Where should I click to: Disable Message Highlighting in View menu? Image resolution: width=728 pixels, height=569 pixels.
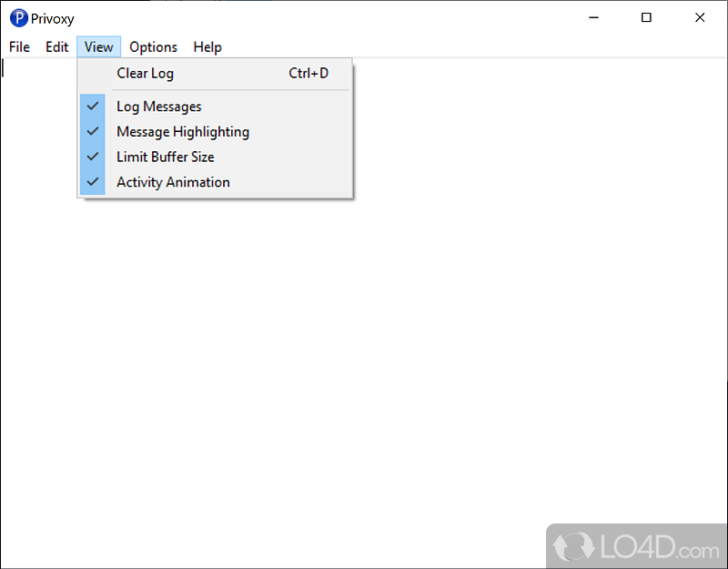pos(182,132)
